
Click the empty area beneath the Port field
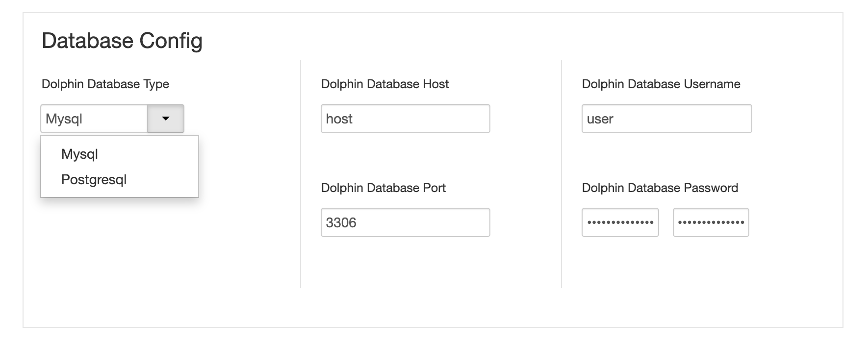405,265
